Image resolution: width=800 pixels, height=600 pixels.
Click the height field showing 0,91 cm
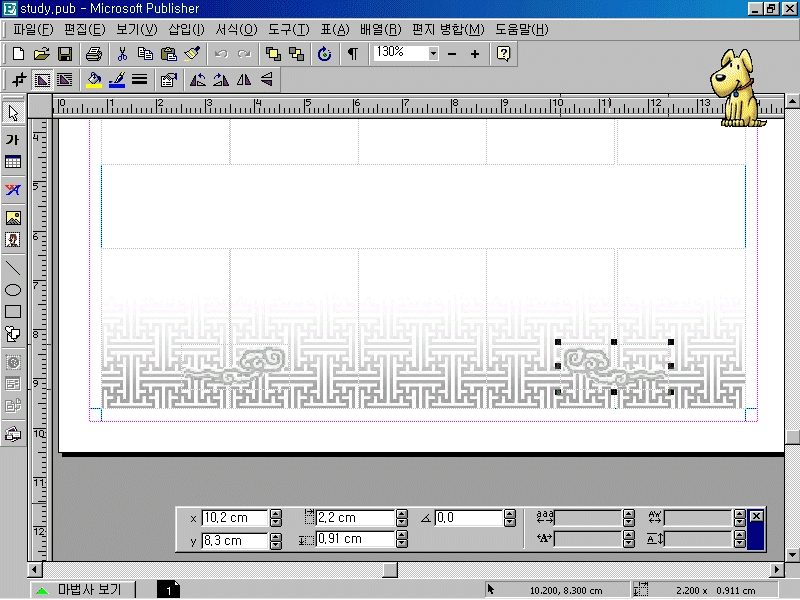tap(355, 539)
